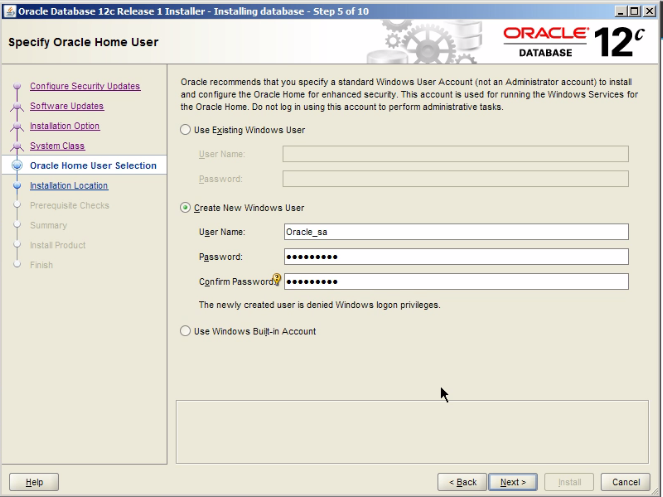Click the Oracle recommendation paragraph text

(409, 94)
